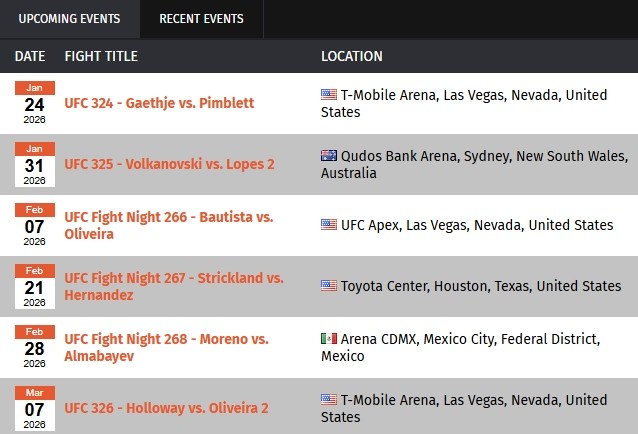
Task: Click the Mexican flag beside Arena CDMX
Action: coord(329,339)
